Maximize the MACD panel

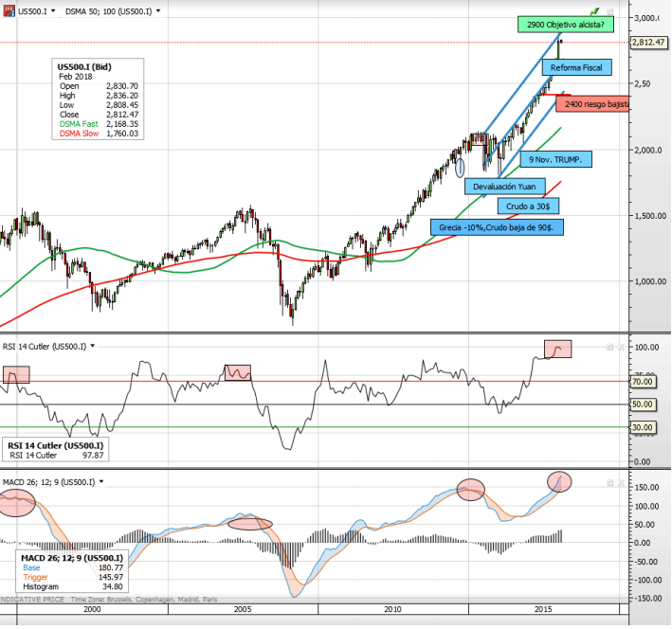(x=609, y=483)
